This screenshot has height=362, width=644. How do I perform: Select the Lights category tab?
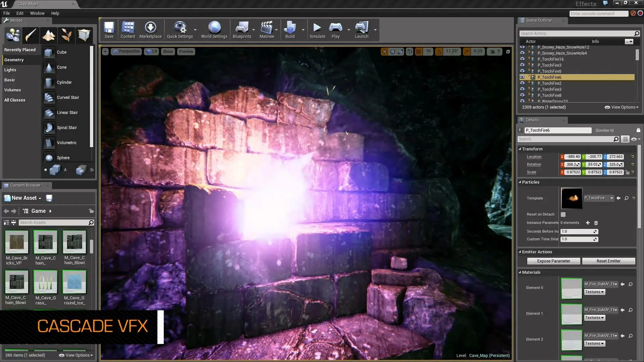10,70
